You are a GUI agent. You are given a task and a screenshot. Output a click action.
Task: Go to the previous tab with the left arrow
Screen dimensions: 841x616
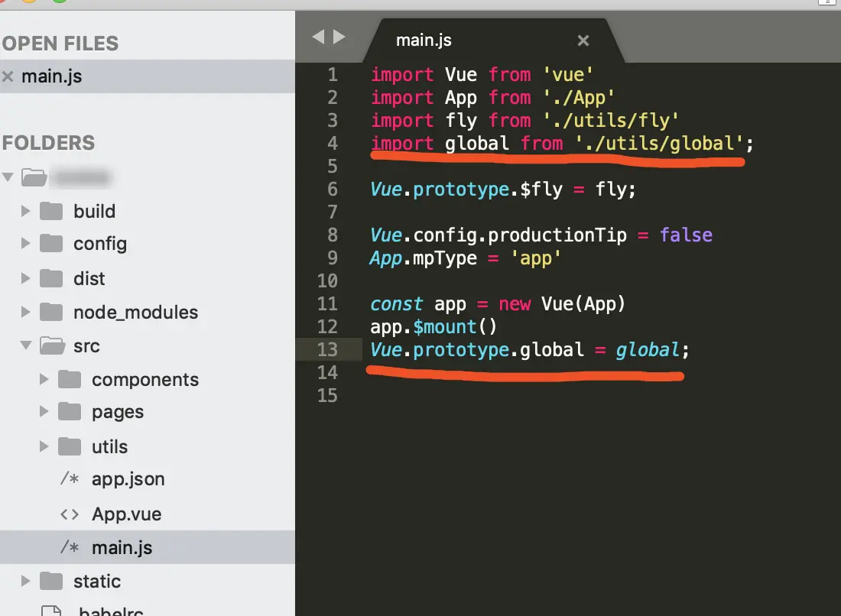pos(318,37)
